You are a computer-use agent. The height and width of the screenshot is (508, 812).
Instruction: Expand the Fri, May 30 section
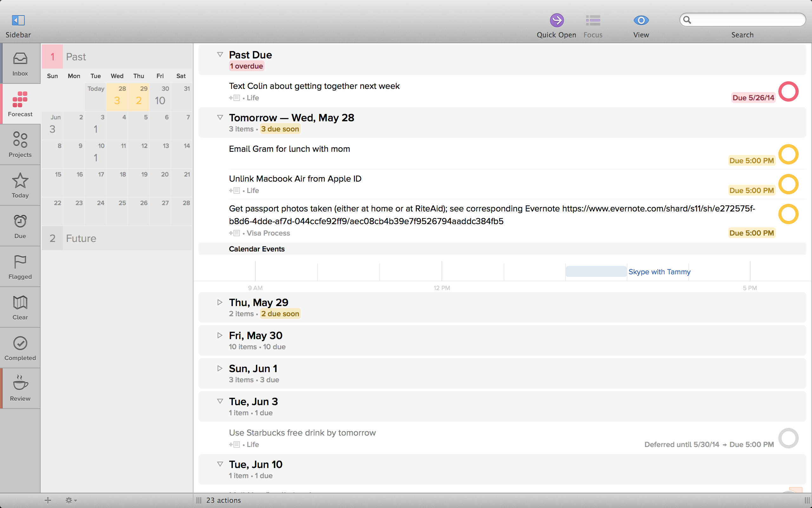[x=220, y=335]
